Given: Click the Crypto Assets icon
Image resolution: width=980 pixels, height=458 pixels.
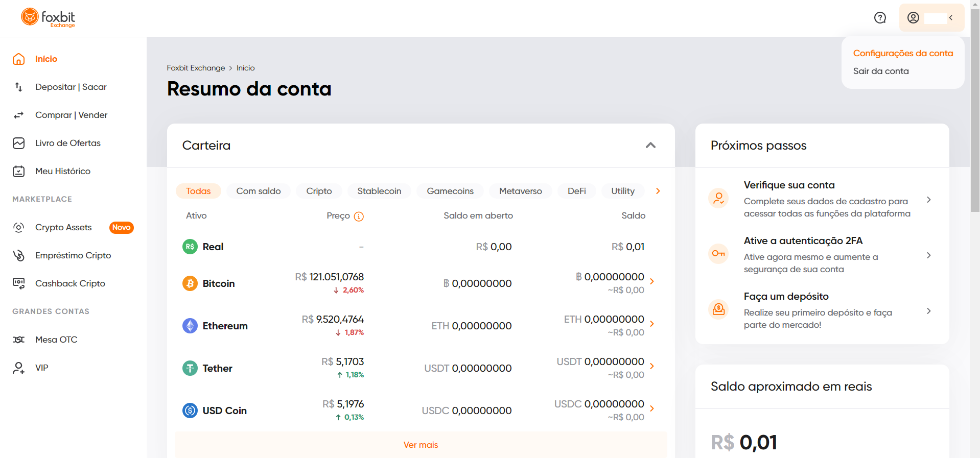Looking at the screenshot, I should tap(19, 227).
